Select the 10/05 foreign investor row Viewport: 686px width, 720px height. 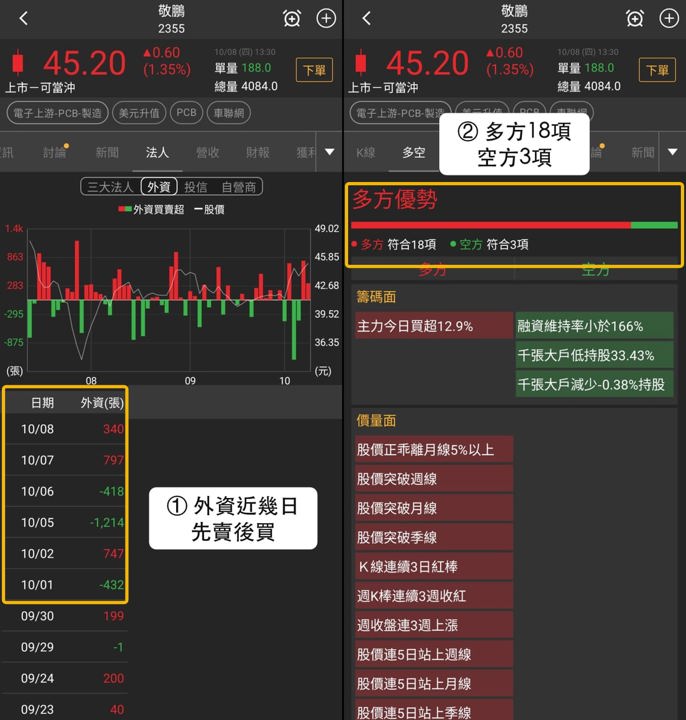click(x=66, y=523)
